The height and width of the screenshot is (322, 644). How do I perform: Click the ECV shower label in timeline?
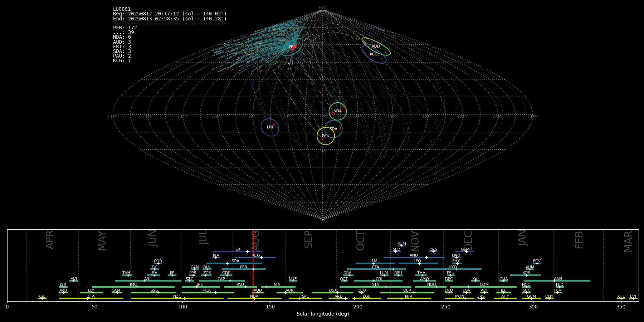pyautogui.click(x=537, y=261)
